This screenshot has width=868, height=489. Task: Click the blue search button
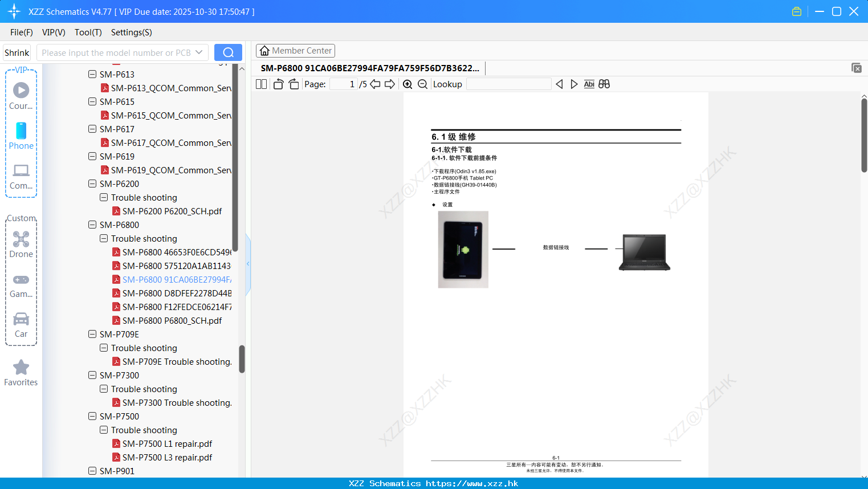point(228,52)
